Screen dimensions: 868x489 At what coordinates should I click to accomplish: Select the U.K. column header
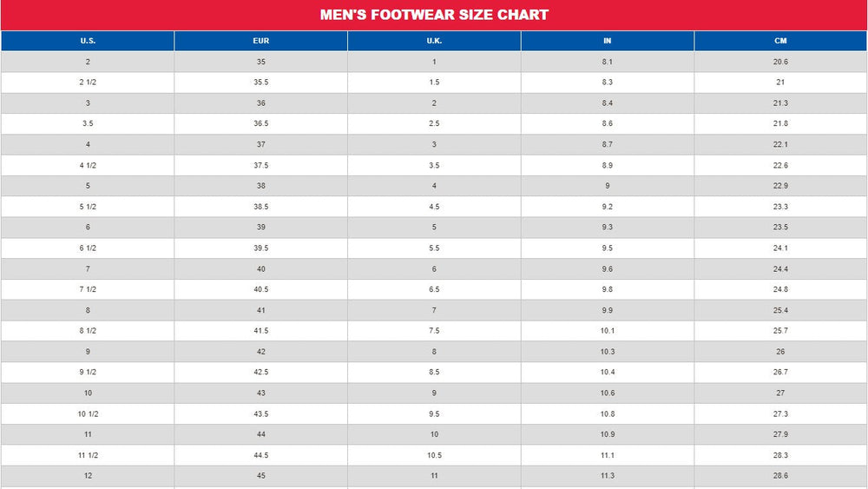point(434,41)
